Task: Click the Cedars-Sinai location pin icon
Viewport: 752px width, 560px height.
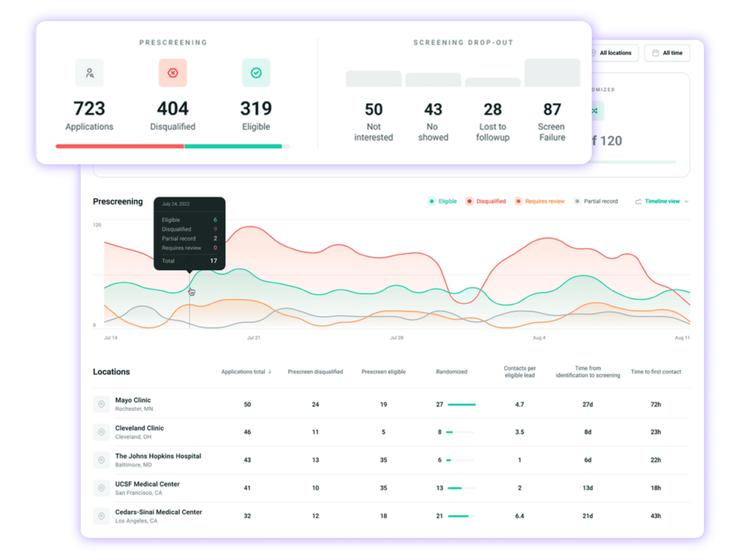Action: pyautogui.click(x=101, y=516)
